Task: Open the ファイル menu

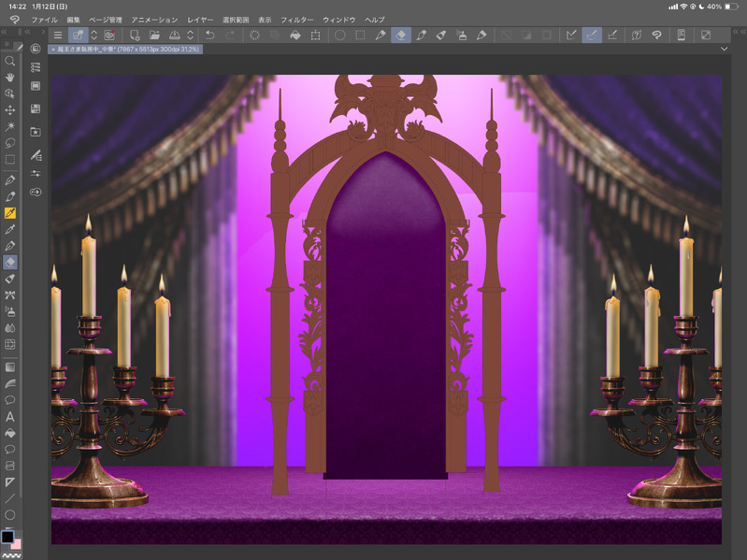Action: pyautogui.click(x=44, y=20)
